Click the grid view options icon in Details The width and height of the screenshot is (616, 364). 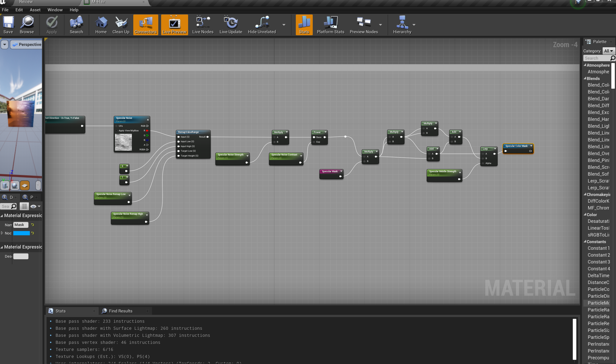pyautogui.click(x=24, y=206)
